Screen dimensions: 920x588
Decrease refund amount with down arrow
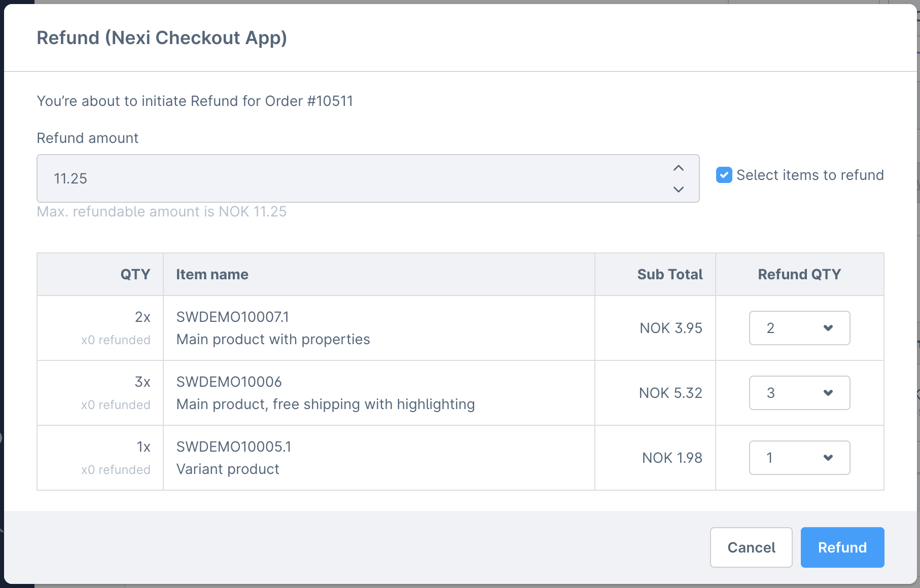679,190
